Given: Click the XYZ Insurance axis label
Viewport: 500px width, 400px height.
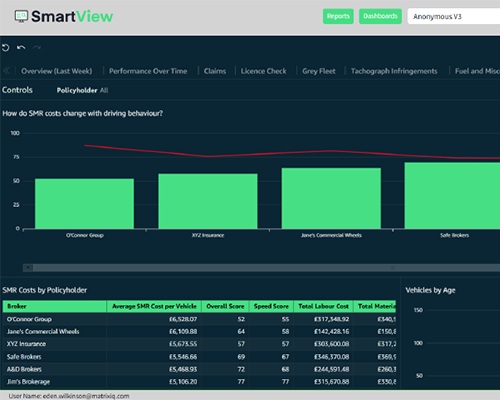Looking at the screenshot, I should [208, 235].
